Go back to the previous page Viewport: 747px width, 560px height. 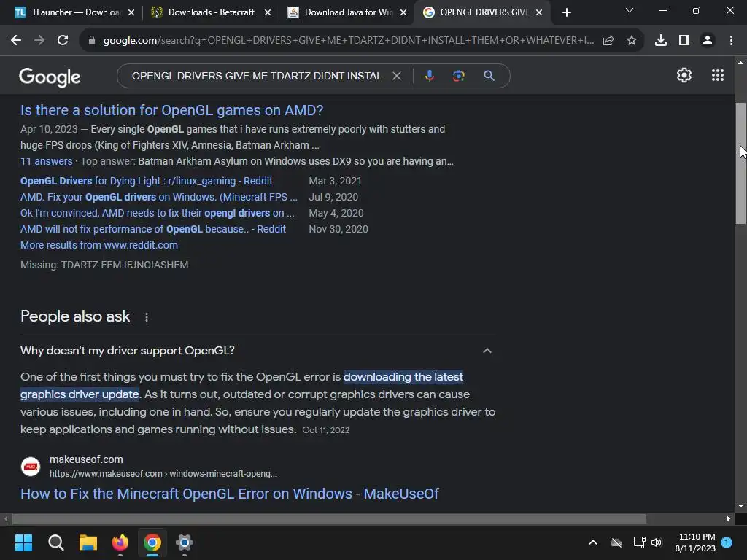(x=16, y=41)
